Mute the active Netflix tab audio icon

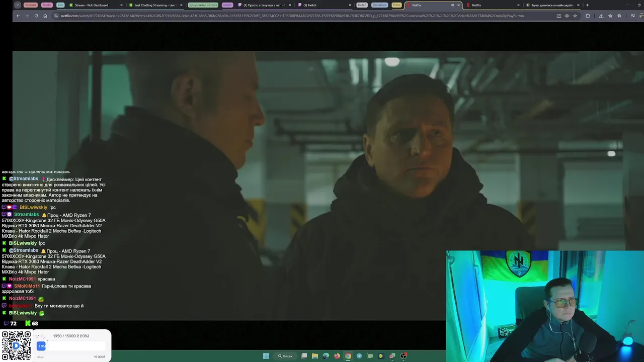point(452,5)
